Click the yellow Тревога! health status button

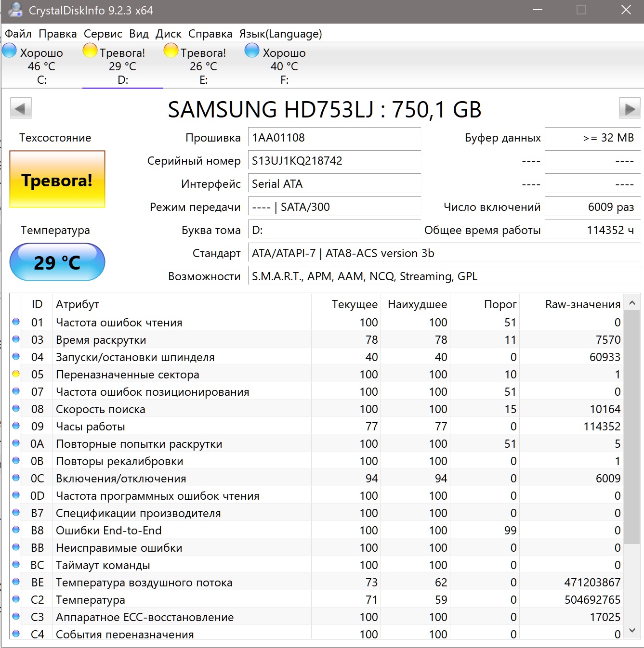[x=57, y=180]
